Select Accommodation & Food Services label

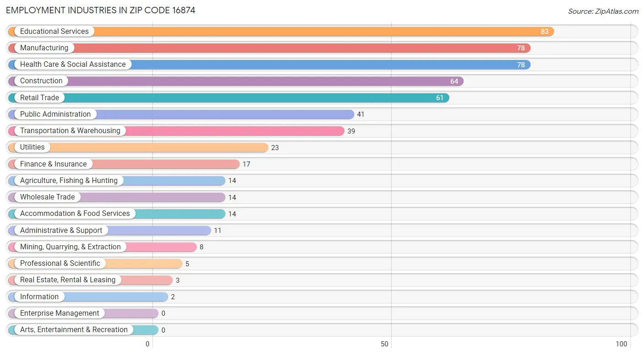click(75, 214)
